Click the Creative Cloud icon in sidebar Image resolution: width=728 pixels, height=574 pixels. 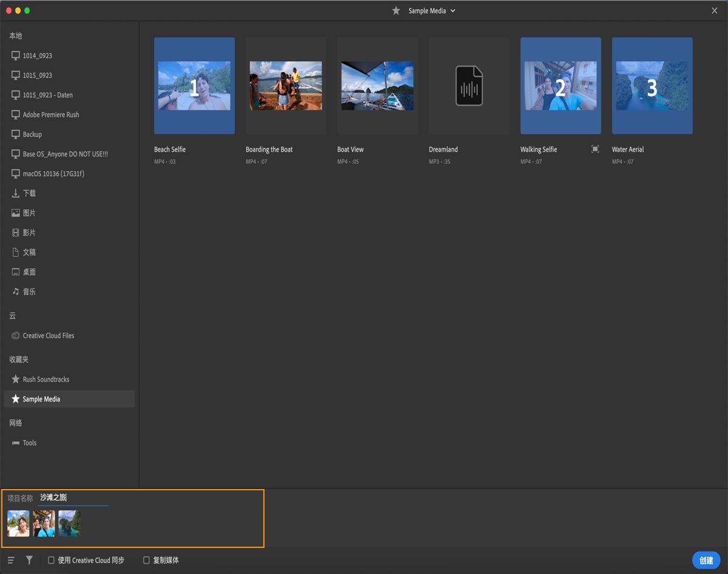coord(16,336)
